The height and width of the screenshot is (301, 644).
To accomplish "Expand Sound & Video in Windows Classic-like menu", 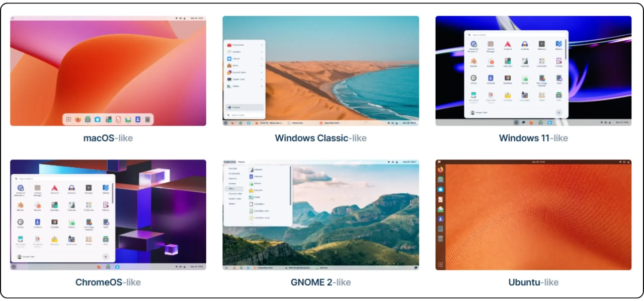I will pos(245,72).
